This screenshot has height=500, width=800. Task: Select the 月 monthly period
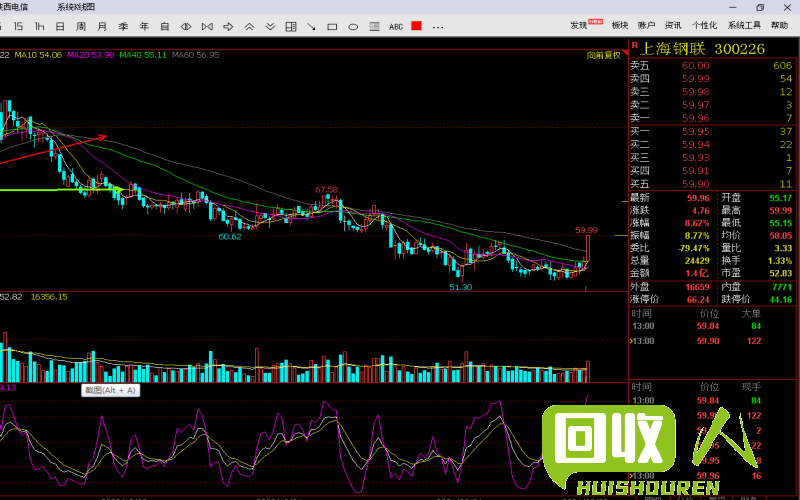point(102,26)
